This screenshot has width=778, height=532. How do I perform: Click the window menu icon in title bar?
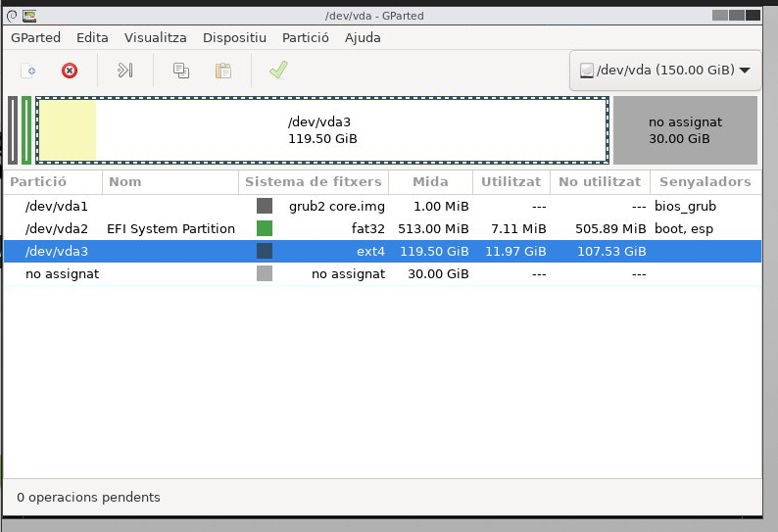coord(29,15)
